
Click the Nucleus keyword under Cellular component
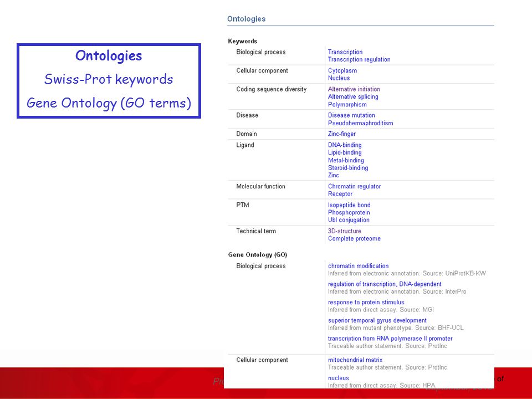pyautogui.click(x=339, y=78)
